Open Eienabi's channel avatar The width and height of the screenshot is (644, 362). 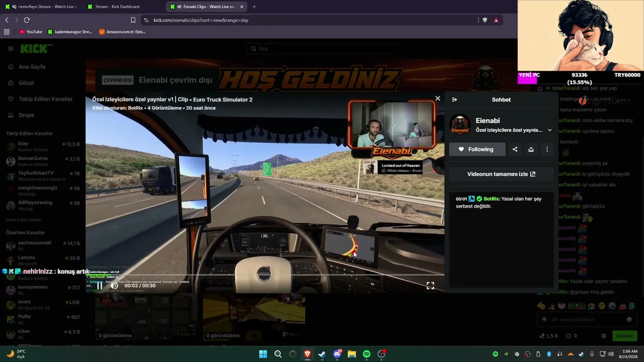pos(460,125)
